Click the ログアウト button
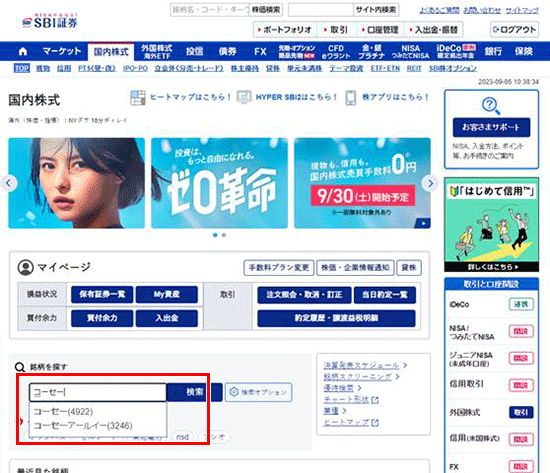 coord(514,30)
